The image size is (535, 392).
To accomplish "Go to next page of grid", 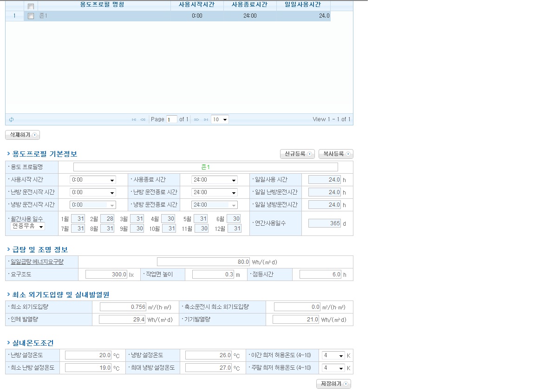I will [196, 119].
